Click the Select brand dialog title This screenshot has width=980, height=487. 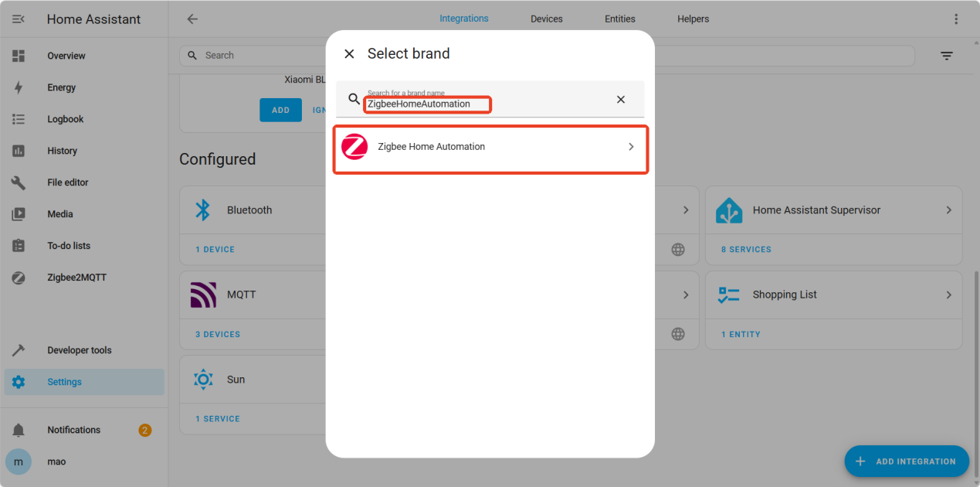[x=409, y=53]
